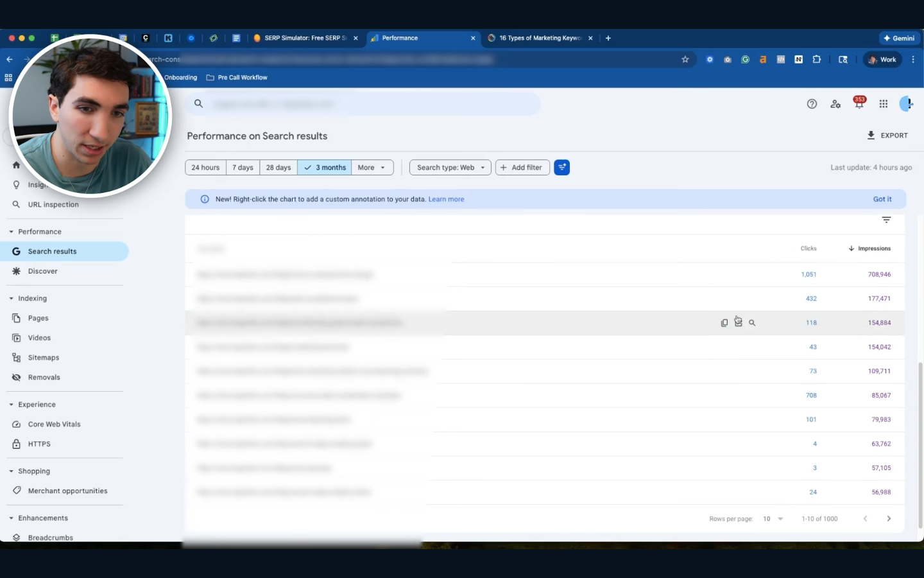Open Core Web Vitals in sidebar
This screenshot has height=578, width=924.
click(54, 425)
